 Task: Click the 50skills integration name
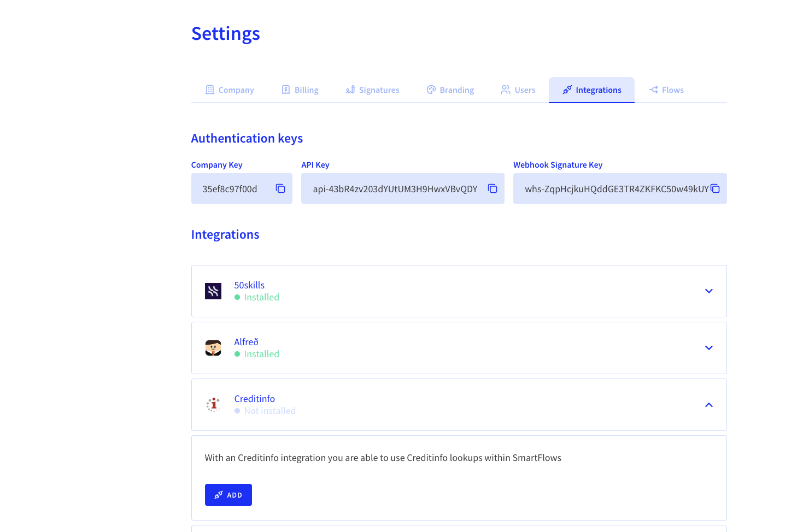[x=249, y=285]
